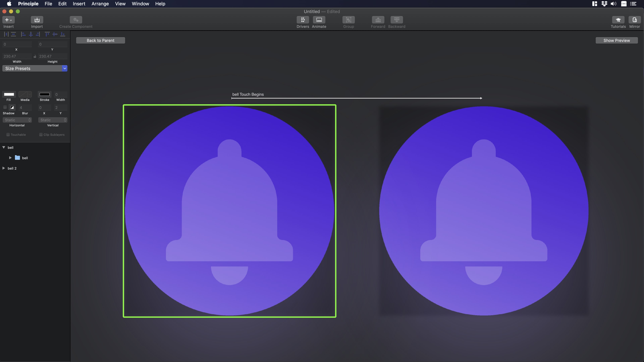Open the Arrange menu
644x362 pixels.
click(100, 4)
